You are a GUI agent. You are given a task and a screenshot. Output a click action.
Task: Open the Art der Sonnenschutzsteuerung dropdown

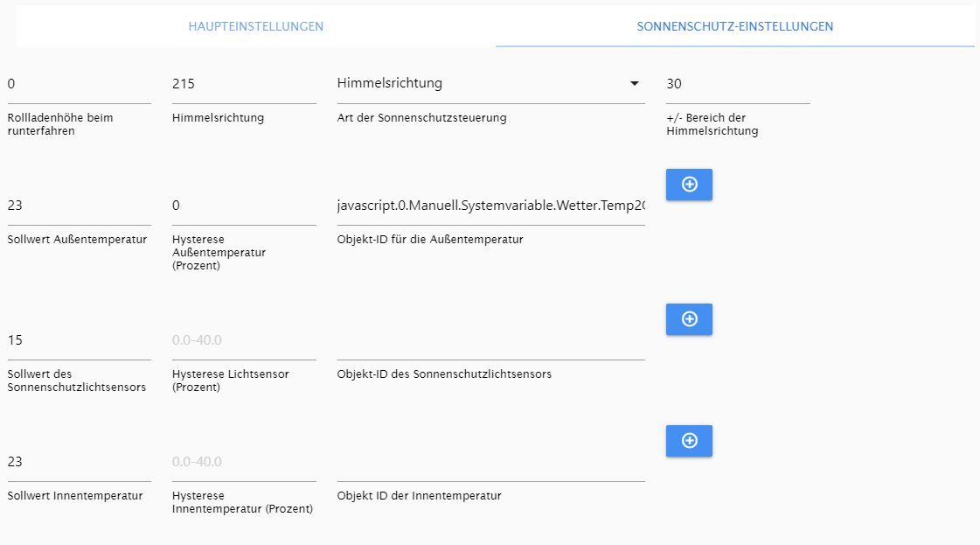click(x=490, y=84)
